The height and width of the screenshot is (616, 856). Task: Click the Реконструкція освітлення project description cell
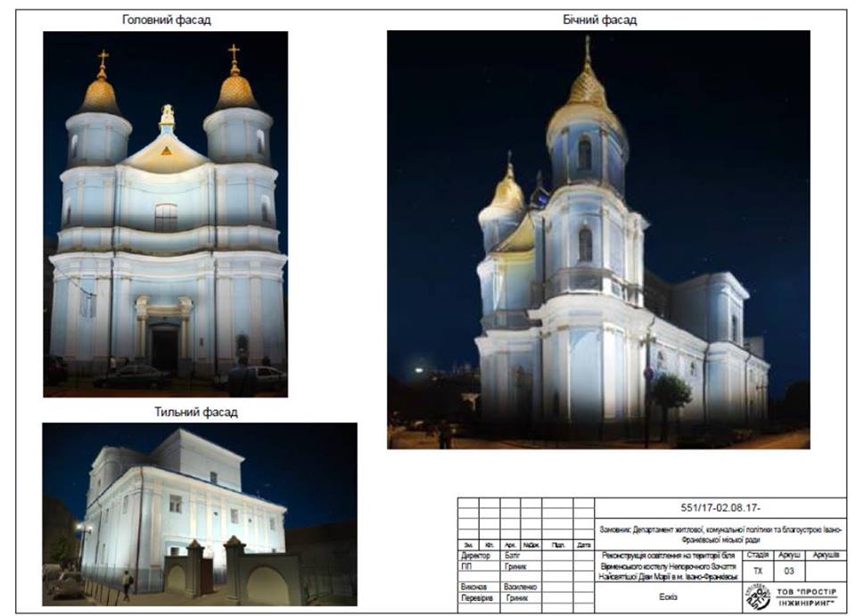668,566
